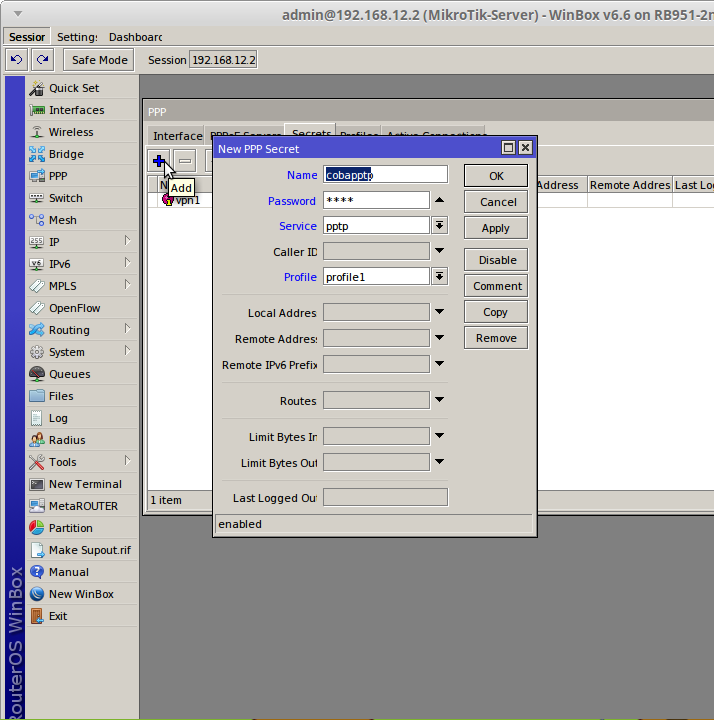
Task: Open the Files section
Action: tap(83, 396)
